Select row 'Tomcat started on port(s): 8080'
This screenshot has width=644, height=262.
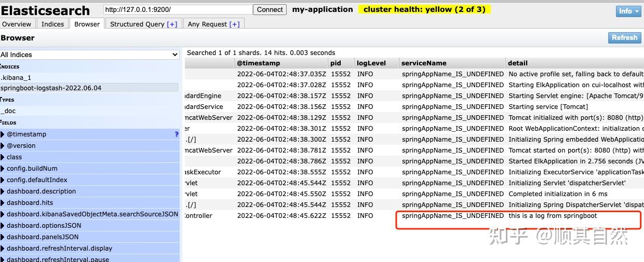[414, 150]
